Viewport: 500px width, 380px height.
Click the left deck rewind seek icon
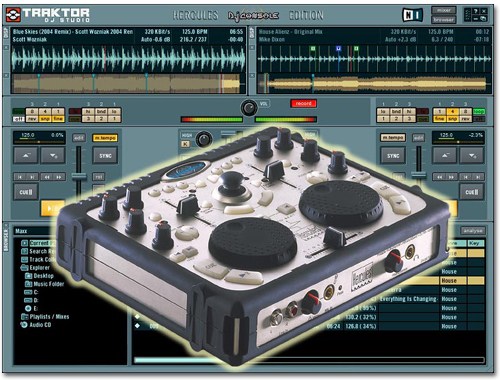47,177
